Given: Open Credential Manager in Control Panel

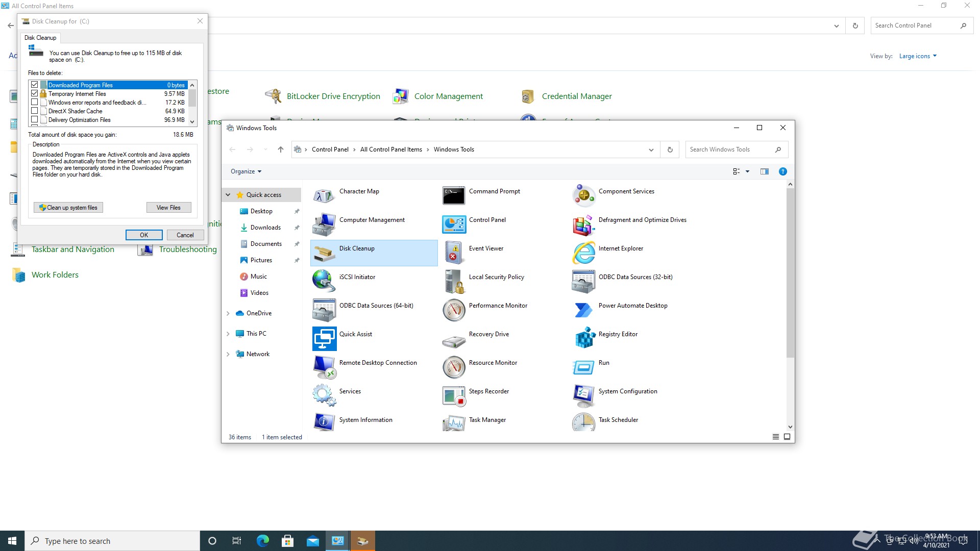Looking at the screenshot, I should [x=577, y=96].
